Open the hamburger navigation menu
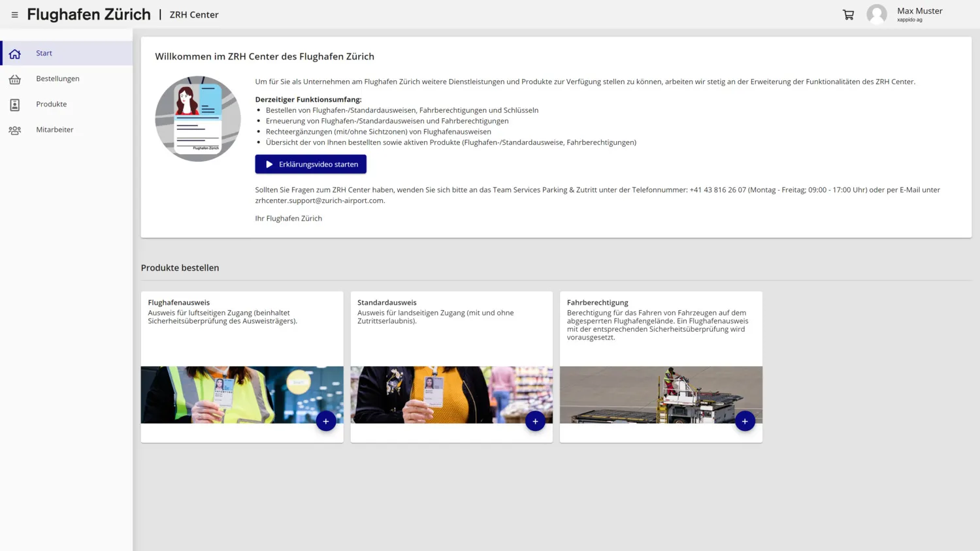This screenshot has height=551, width=980. 14,14
